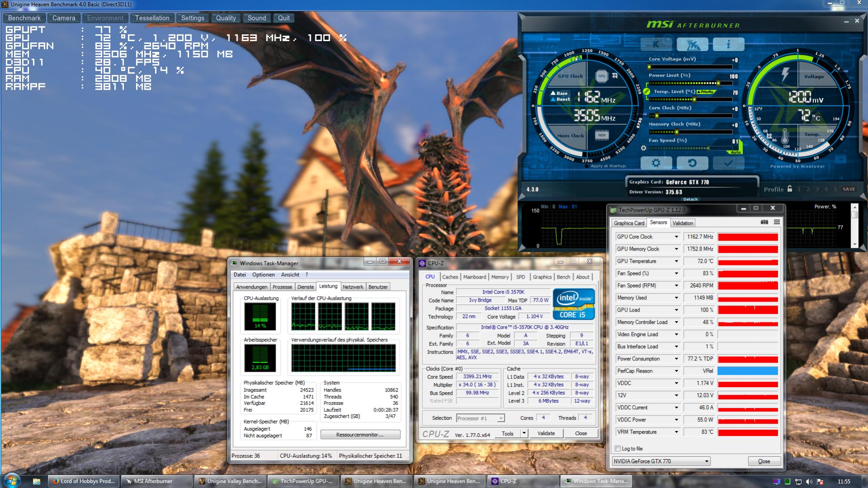Reset Afterburner values with the circular arrow

point(692,163)
